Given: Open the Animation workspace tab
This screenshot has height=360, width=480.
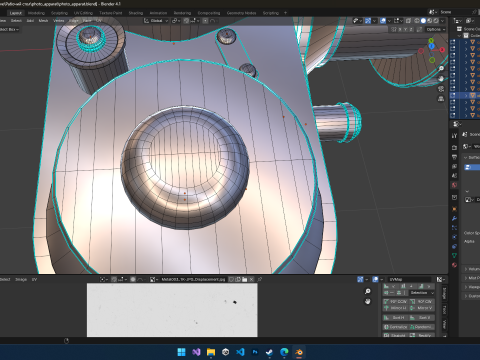Looking at the screenshot, I should click(x=158, y=13).
